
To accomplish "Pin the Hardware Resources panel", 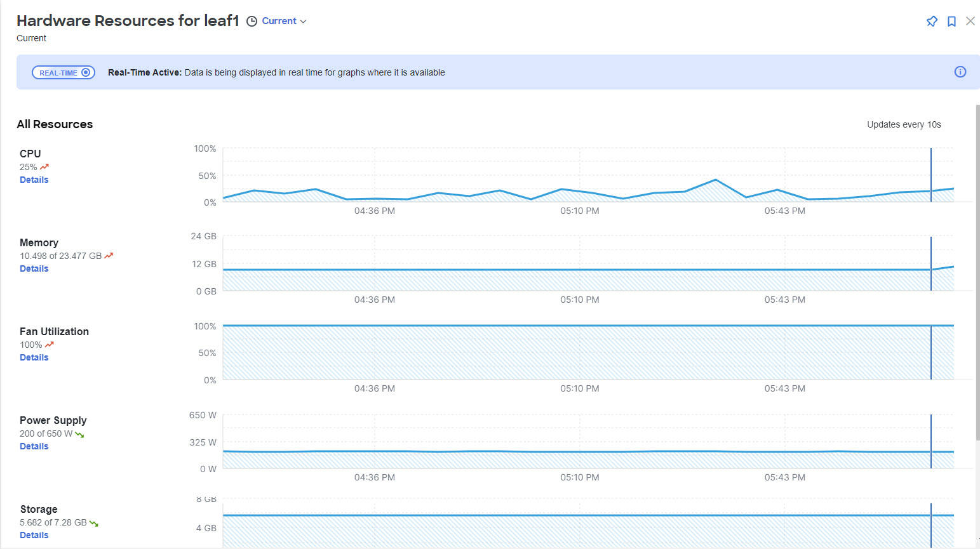I will (x=932, y=21).
